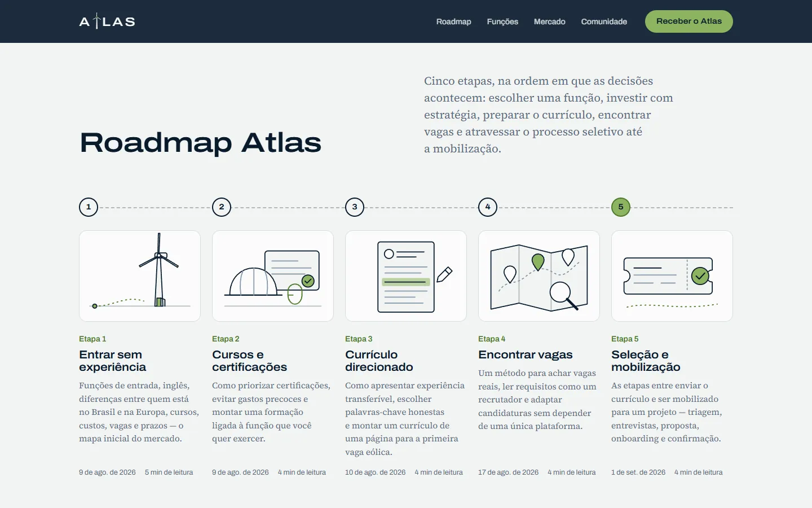812x508 pixels.
Task: Open the hard hat and certificate illustration
Action: point(273,276)
